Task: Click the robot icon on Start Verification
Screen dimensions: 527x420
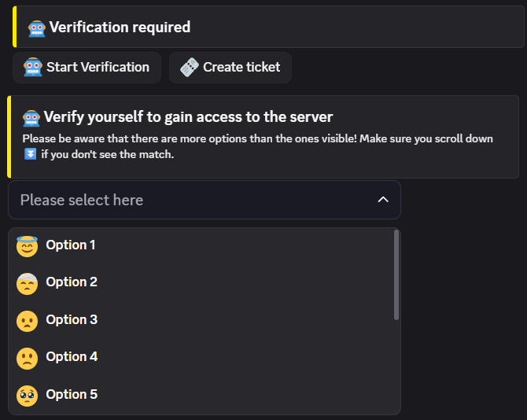Action: [33, 68]
